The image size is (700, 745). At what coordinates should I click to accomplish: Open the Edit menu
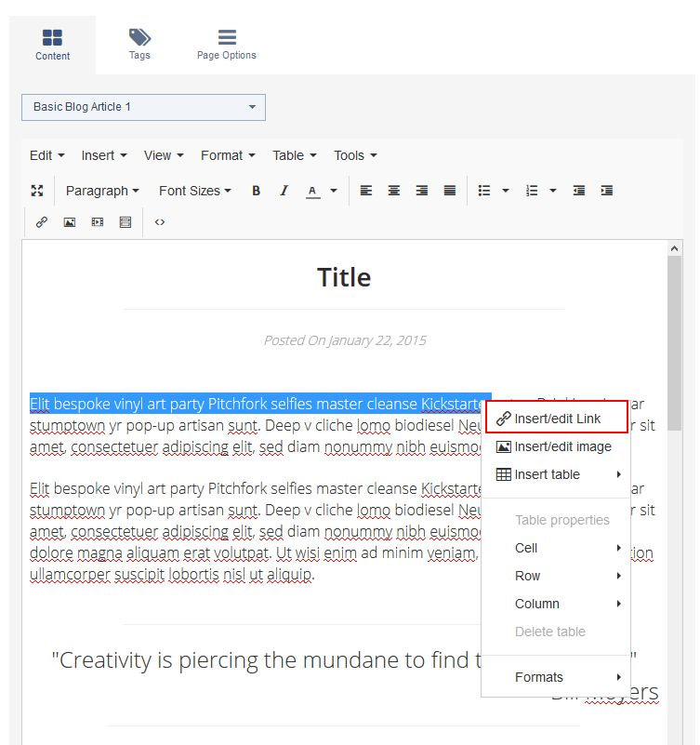(x=46, y=155)
